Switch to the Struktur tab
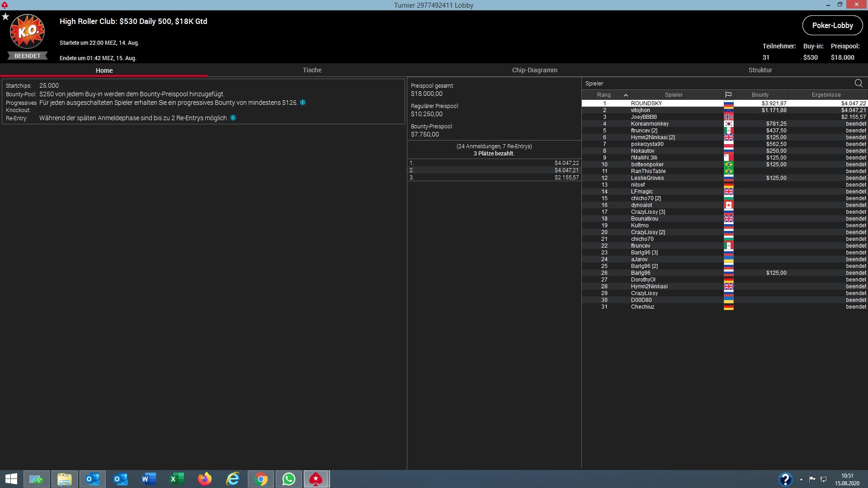This screenshot has width=868, height=488. click(760, 70)
